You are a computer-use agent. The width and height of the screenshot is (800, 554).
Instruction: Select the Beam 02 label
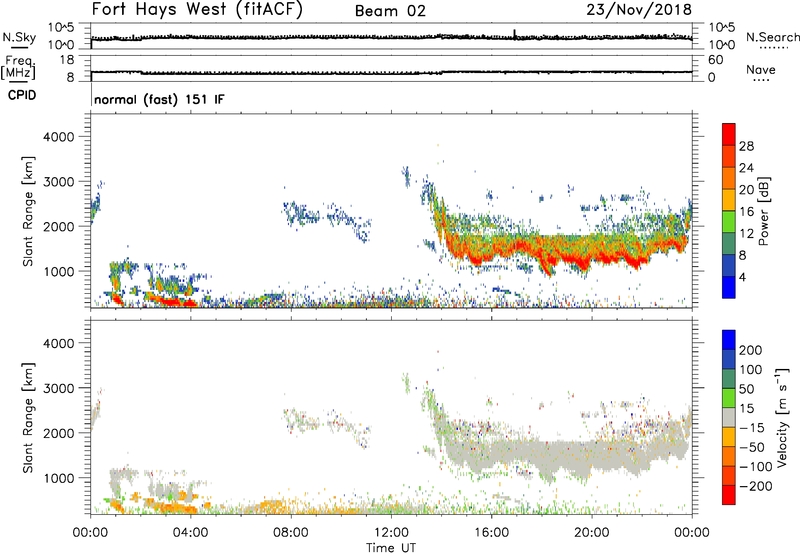pos(390,11)
